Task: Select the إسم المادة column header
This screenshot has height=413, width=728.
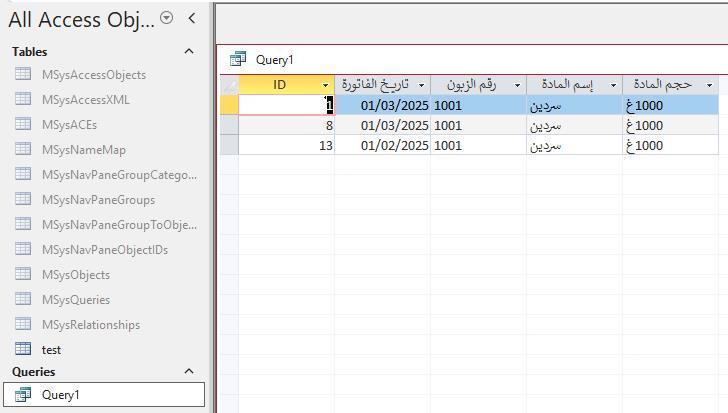Action: [x=574, y=85]
